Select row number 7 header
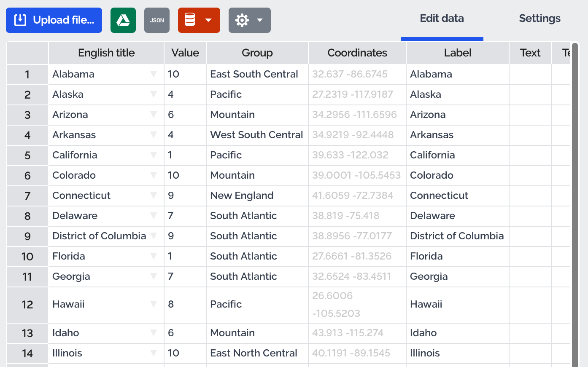The image size is (588, 367). (x=27, y=196)
